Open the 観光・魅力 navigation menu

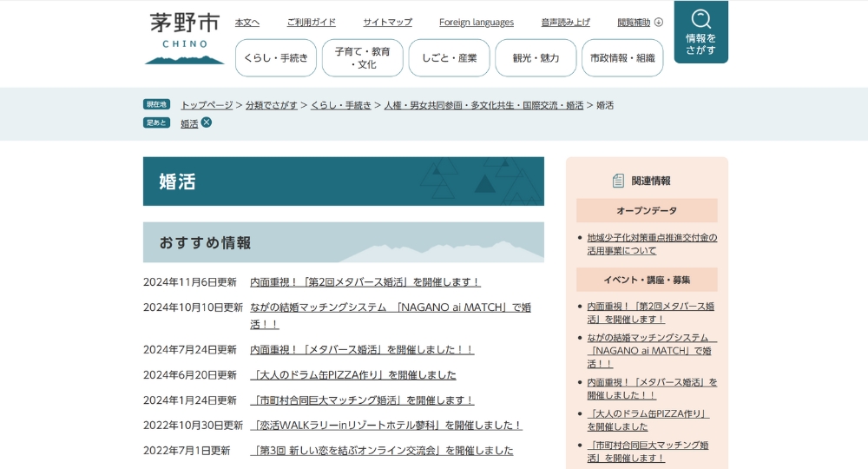tap(536, 58)
